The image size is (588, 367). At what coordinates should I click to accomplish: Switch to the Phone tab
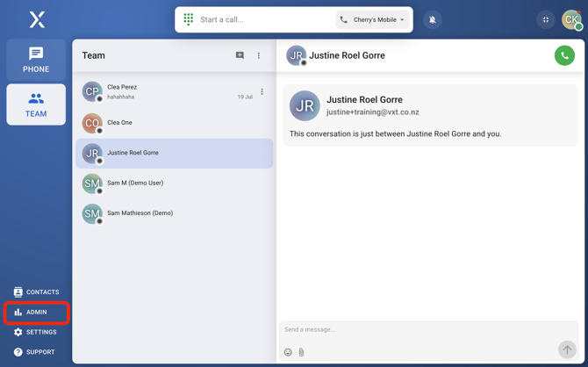coord(36,60)
